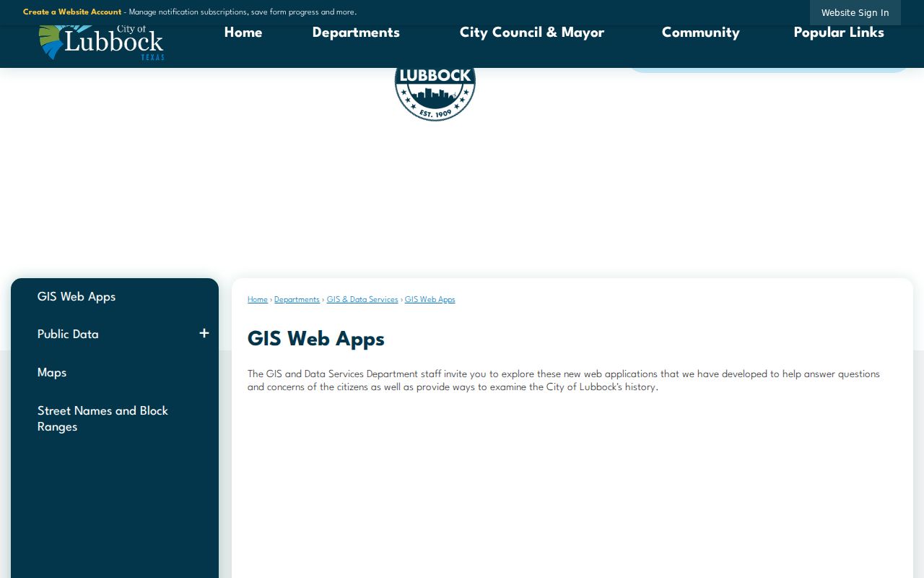Click the Create a Website Account link

72,12
